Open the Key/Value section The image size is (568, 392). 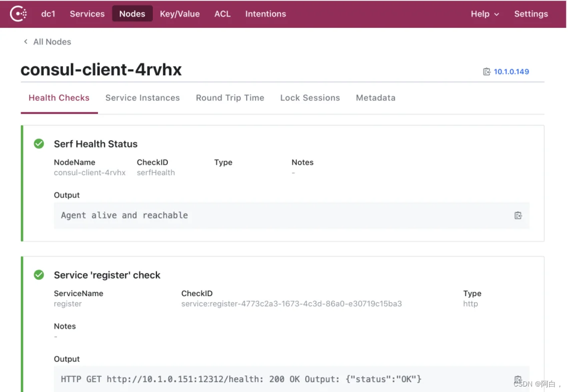[x=180, y=14]
